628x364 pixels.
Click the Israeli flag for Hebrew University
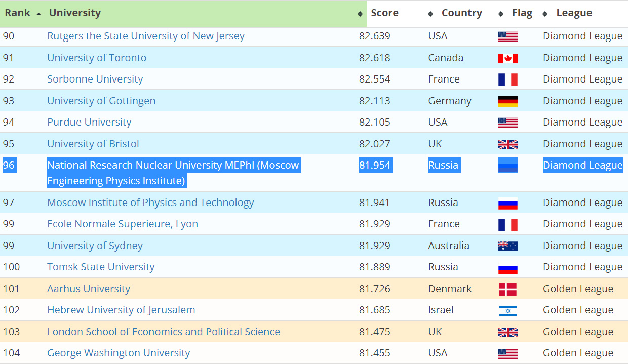point(507,310)
